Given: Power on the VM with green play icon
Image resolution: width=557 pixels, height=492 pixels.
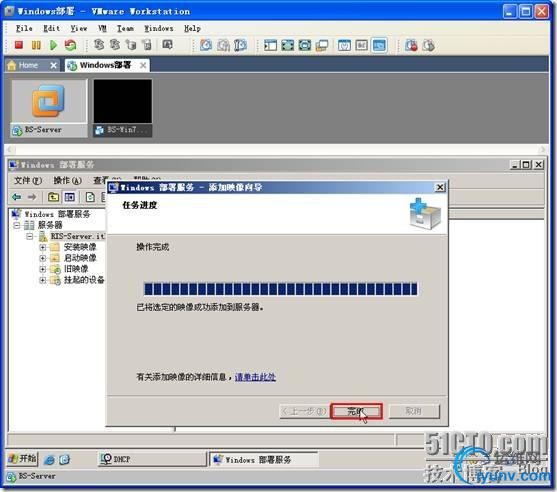Looking at the screenshot, I should (53, 45).
